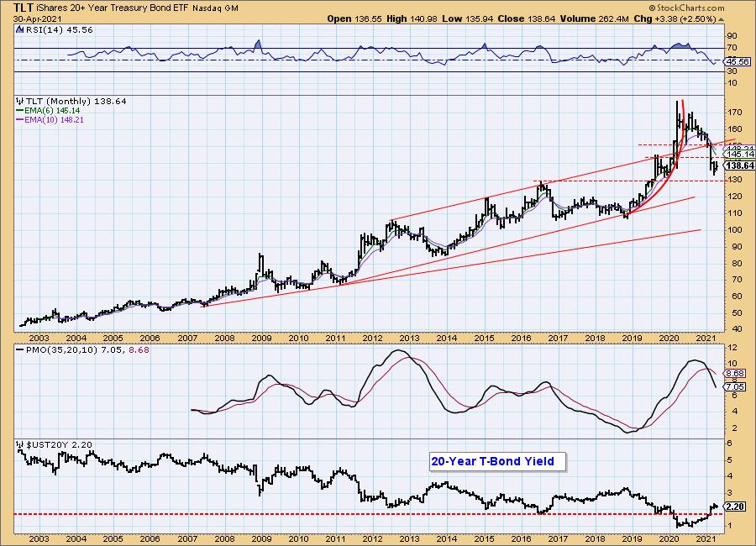Viewport: 756px width, 546px height.
Task: Click the green EMA(6) line swatch
Action: click(x=20, y=110)
